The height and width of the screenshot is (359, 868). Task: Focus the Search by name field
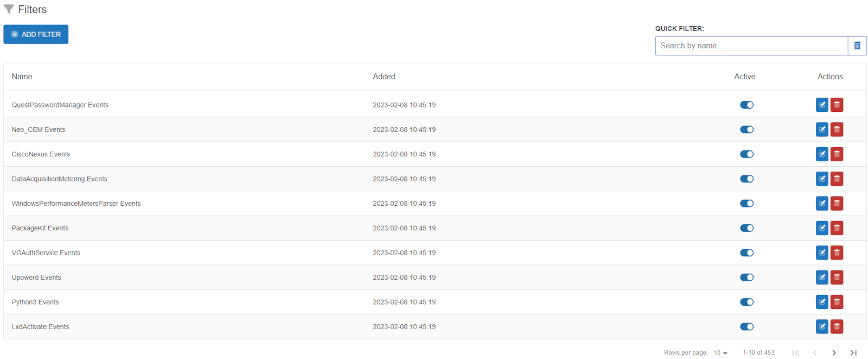[751, 46]
